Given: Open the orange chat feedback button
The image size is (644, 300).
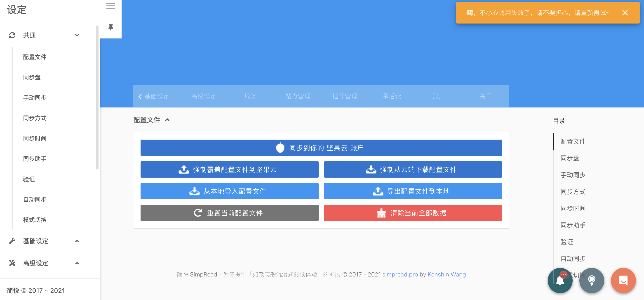Looking at the screenshot, I should (x=623, y=281).
